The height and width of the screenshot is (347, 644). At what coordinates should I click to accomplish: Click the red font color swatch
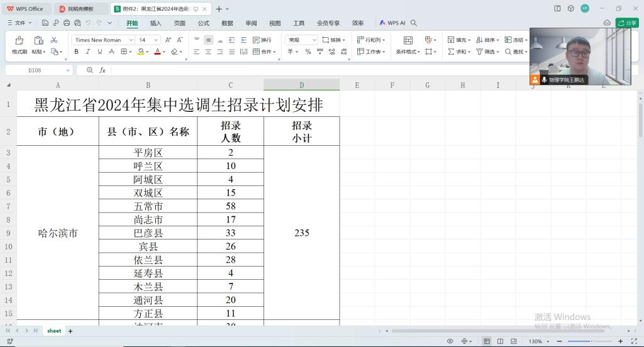[x=157, y=52]
